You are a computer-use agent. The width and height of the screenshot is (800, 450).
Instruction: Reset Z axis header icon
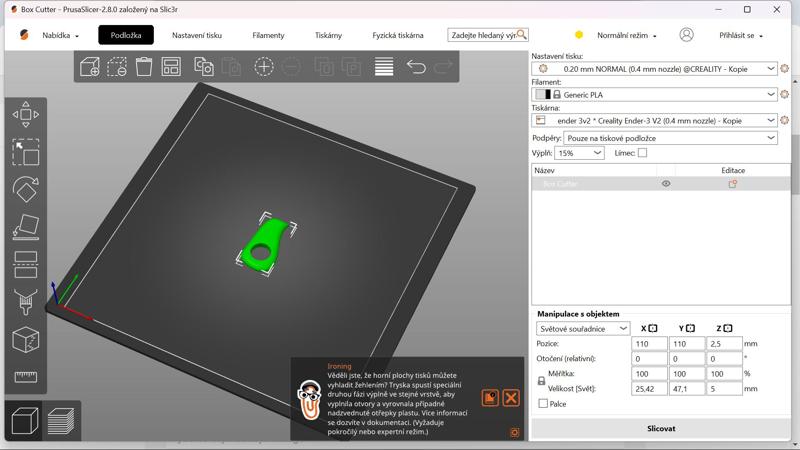coord(728,329)
